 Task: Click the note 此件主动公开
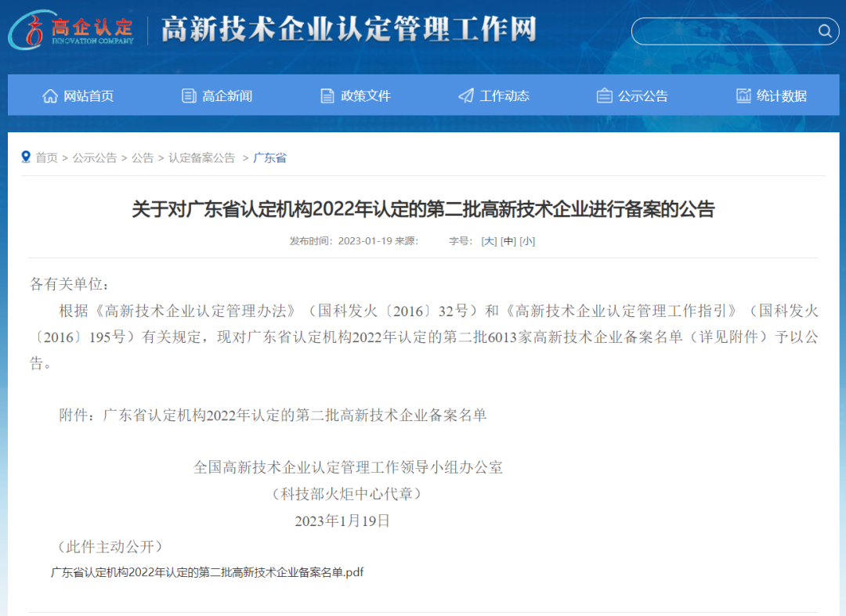(110, 547)
